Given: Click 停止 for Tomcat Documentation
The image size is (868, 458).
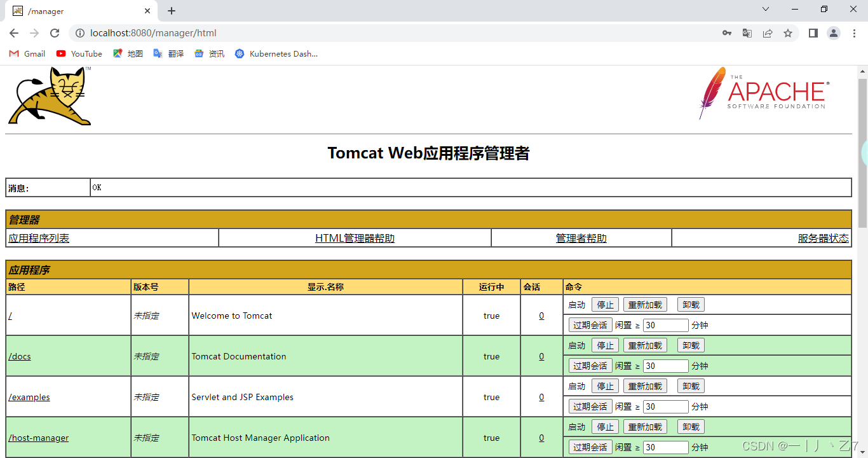Looking at the screenshot, I should coord(606,345).
